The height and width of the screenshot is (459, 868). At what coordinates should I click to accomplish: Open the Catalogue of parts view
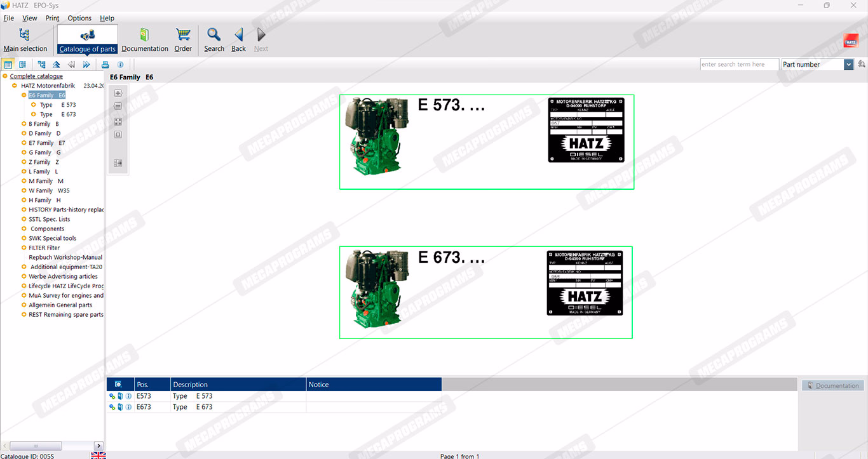(87, 39)
